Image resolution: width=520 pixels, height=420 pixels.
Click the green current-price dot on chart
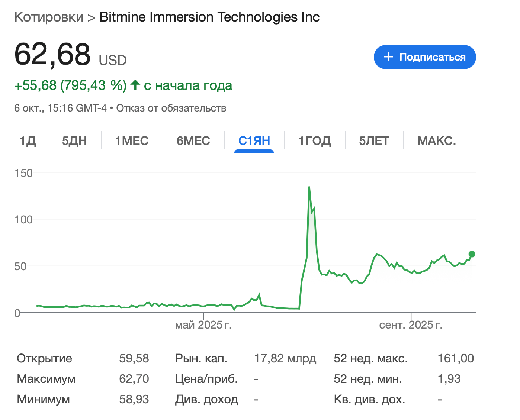pyautogui.click(x=472, y=254)
